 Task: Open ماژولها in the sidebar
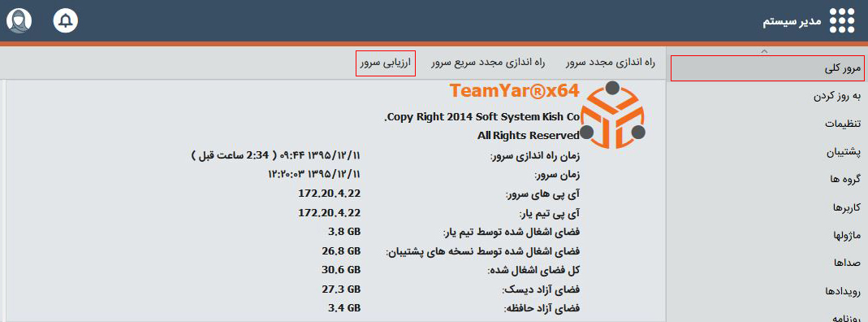click(x=847, y=235)
